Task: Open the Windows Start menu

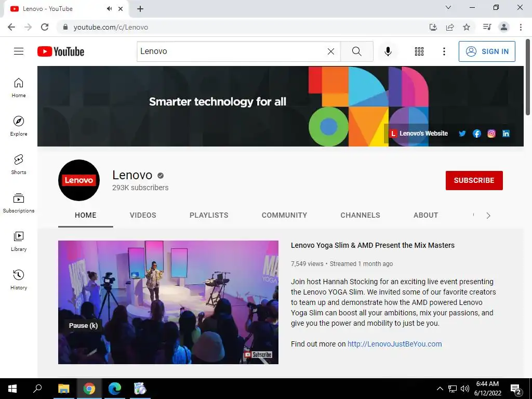Action: 12,389
